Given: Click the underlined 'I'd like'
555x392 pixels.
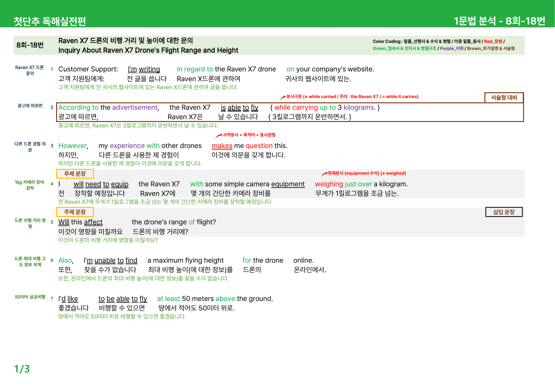Looking at the screenshot, I should pos(68,299).
